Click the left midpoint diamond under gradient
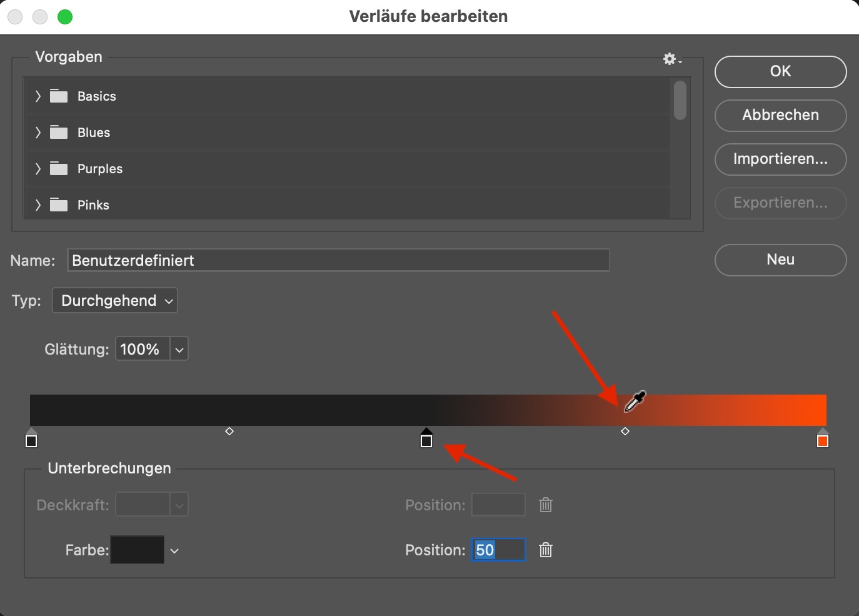Screen dimensions: 859x616 click(x=229, y=432)
